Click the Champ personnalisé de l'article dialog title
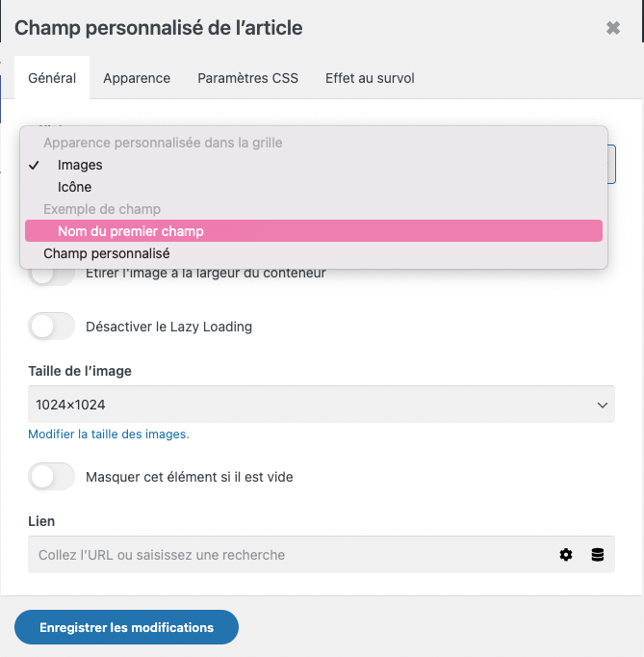644x657 pixels. click(x=159, y=28)
